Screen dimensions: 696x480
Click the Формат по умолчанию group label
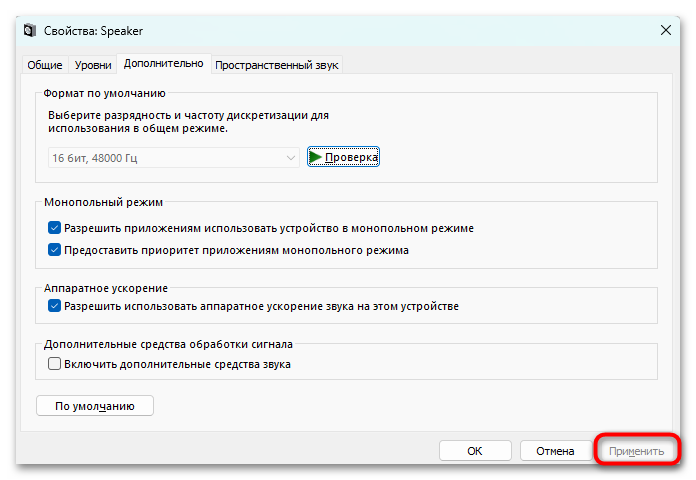point(104,93)
